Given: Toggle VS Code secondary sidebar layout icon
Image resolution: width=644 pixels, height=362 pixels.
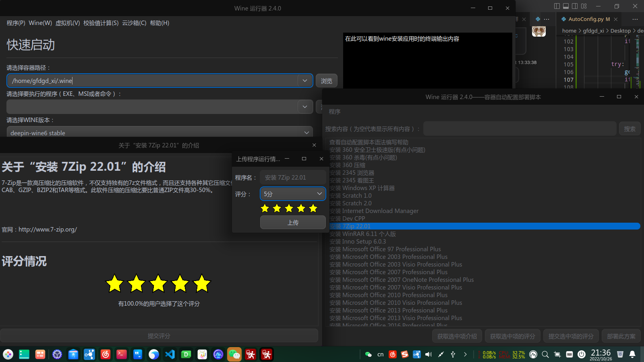Looking at the screenshot, I should (x=575, y=6).
